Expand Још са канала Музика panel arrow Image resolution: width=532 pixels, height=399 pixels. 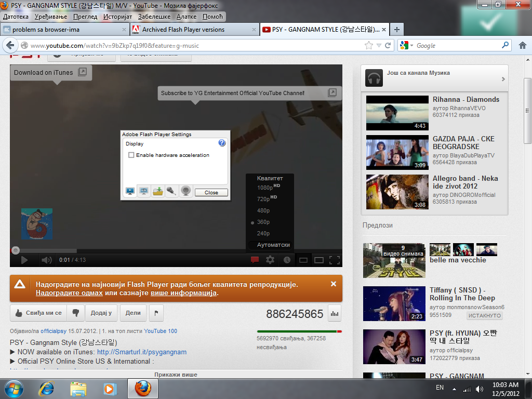(503, 79)
